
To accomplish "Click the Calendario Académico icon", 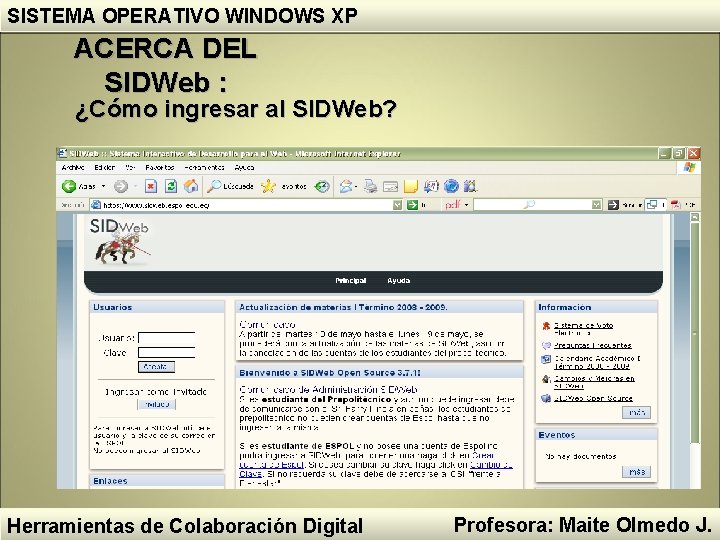I will click(546, 359).
